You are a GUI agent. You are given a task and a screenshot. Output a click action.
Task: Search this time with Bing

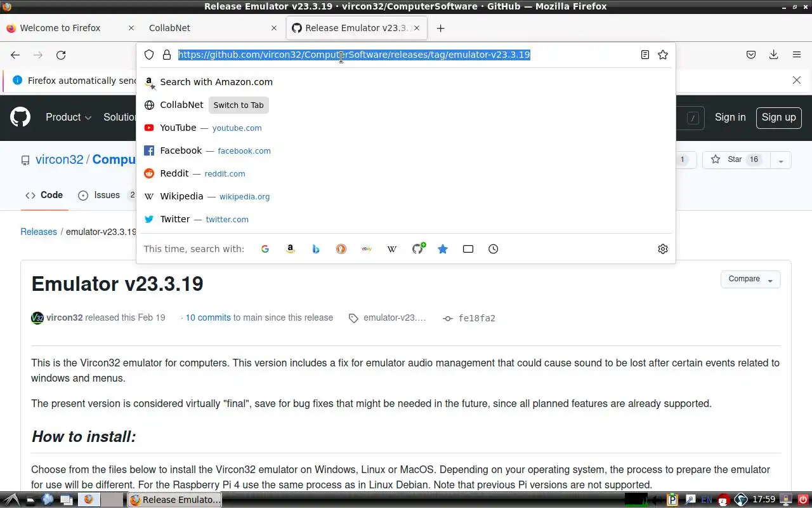[316, 249]
